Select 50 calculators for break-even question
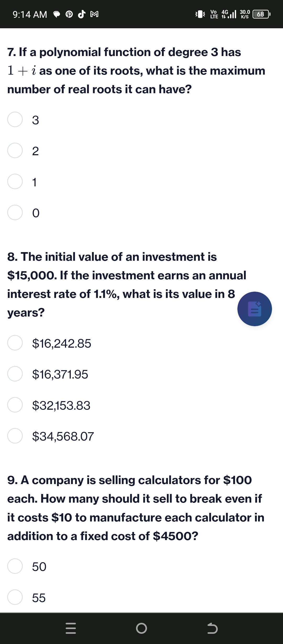 pos(15,566)
